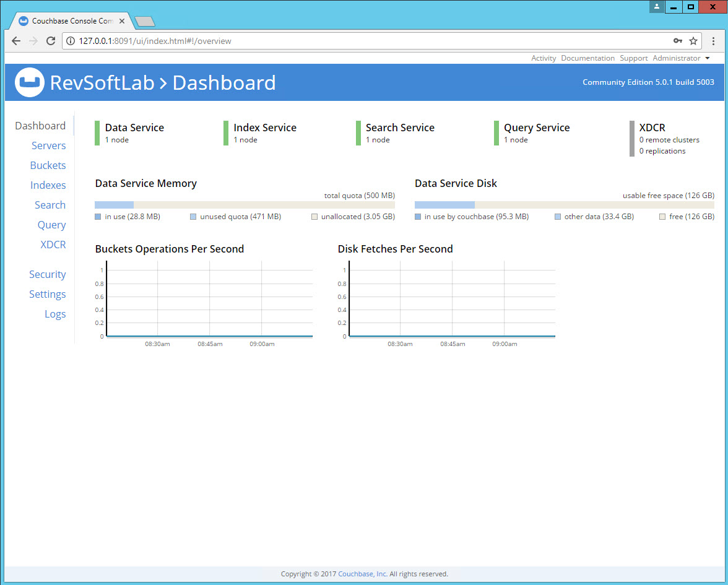Click 'Community Edition 5.0.1 build 5003' text
This screenshot has height=585, width=728.
coord(648,82)
